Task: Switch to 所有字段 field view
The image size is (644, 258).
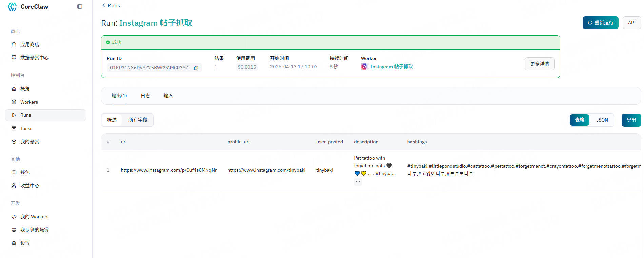Action: coord(138,120)
